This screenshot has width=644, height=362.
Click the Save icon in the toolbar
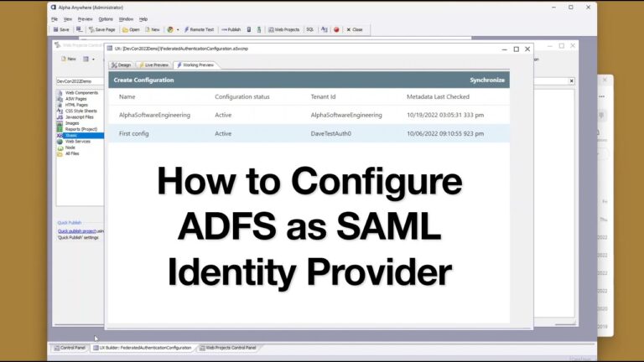[61, 29]
